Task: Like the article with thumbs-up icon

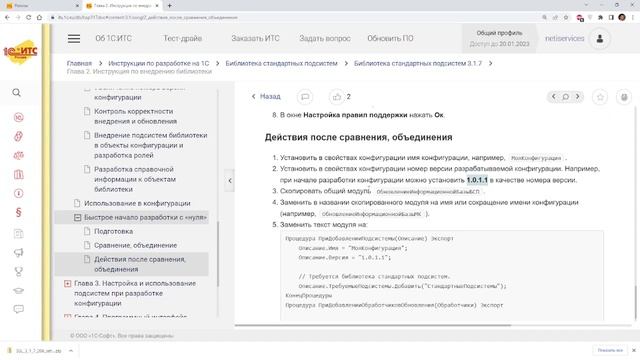Action: (337, 97)
